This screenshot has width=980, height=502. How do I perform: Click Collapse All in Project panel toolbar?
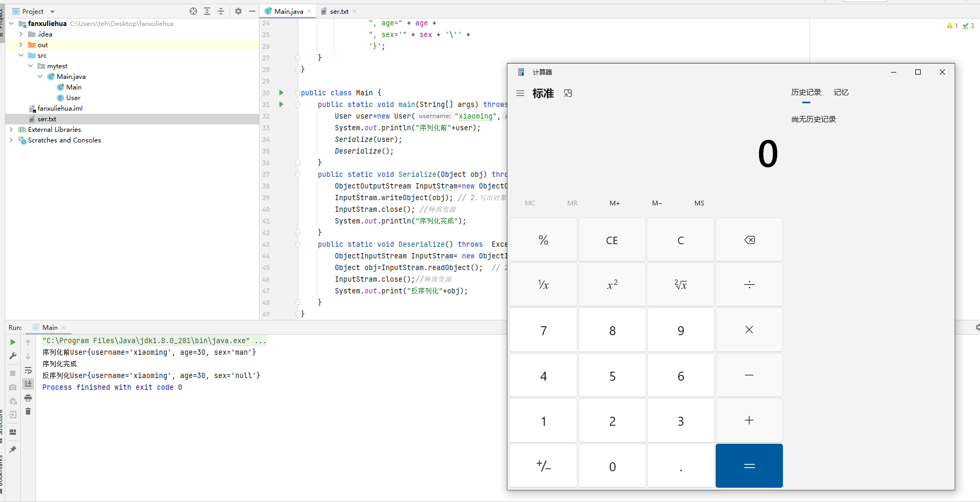tap(221, 11)
